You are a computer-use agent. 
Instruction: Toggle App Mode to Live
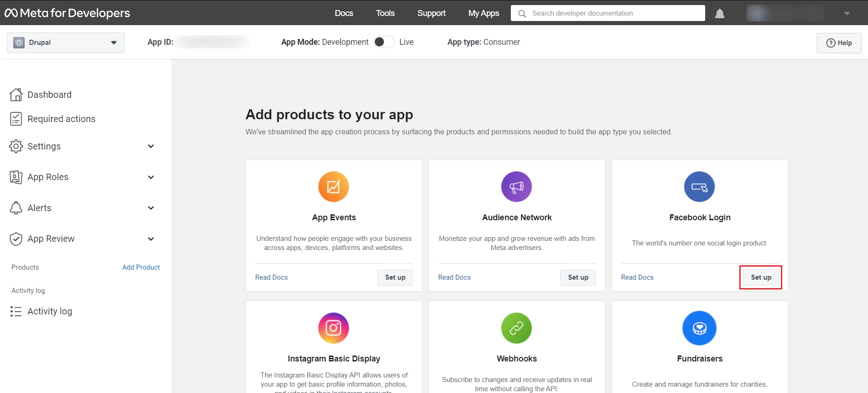[x=384, y=42]
